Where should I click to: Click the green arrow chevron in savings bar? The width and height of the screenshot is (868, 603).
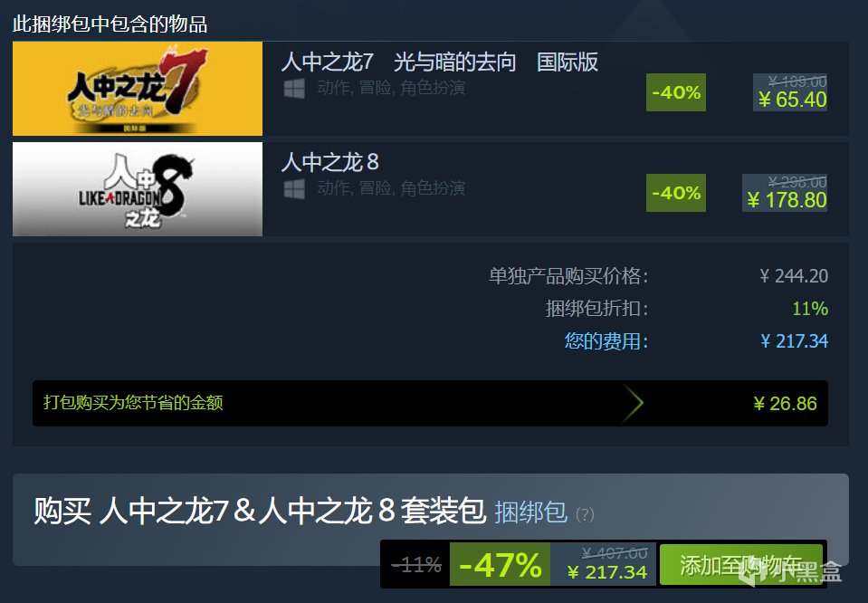click(633, 403)
